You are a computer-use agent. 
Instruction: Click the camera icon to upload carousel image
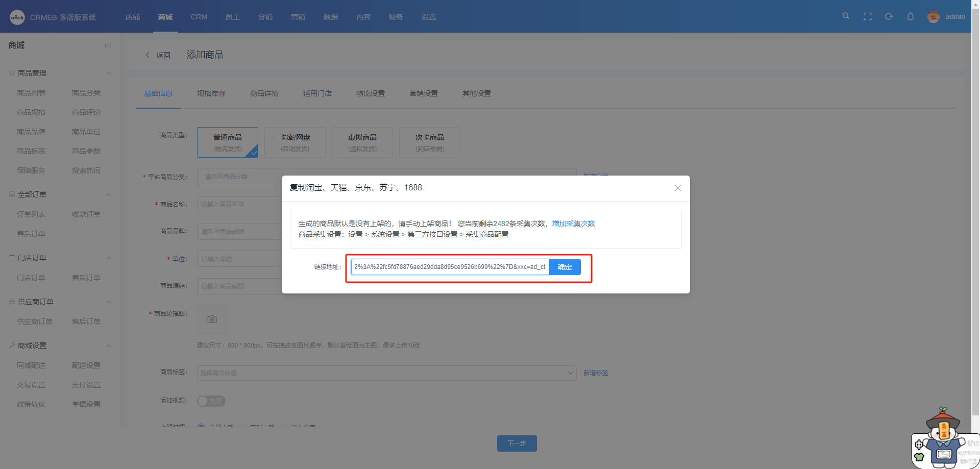pos(212,319)
